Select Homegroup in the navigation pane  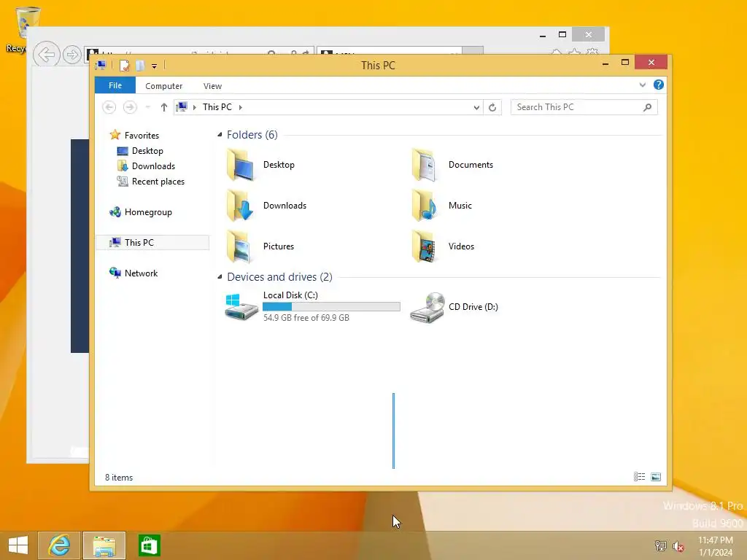point(148,212)
